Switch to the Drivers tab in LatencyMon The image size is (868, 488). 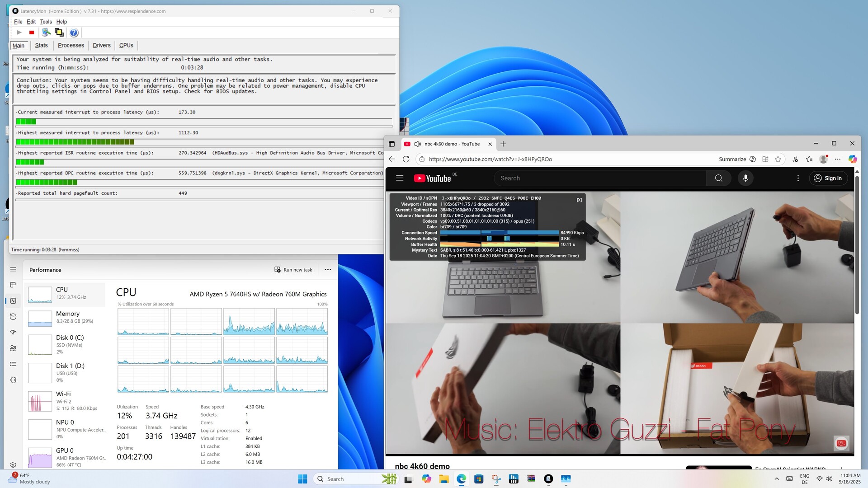[101, 45]
